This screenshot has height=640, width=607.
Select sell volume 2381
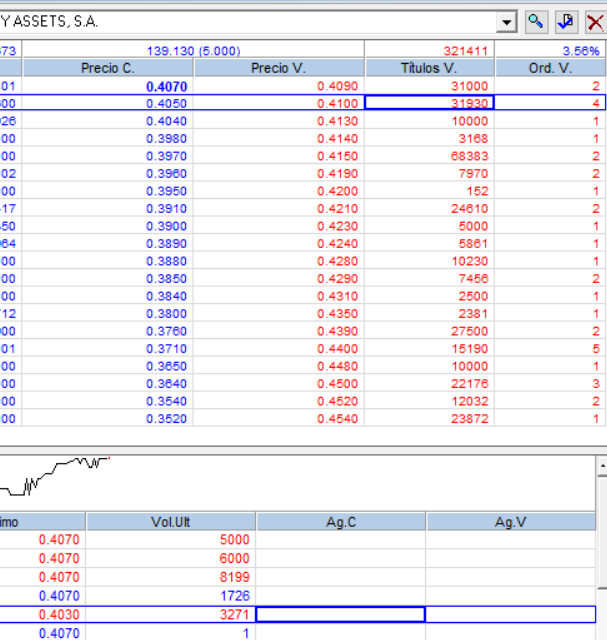point(473,314)
